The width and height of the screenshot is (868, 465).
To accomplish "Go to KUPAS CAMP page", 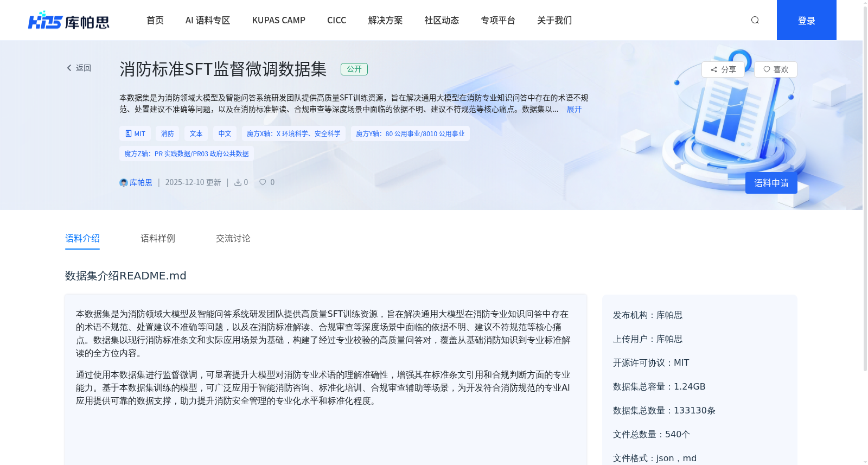I will pyautogui.click(x=279, y=20).
